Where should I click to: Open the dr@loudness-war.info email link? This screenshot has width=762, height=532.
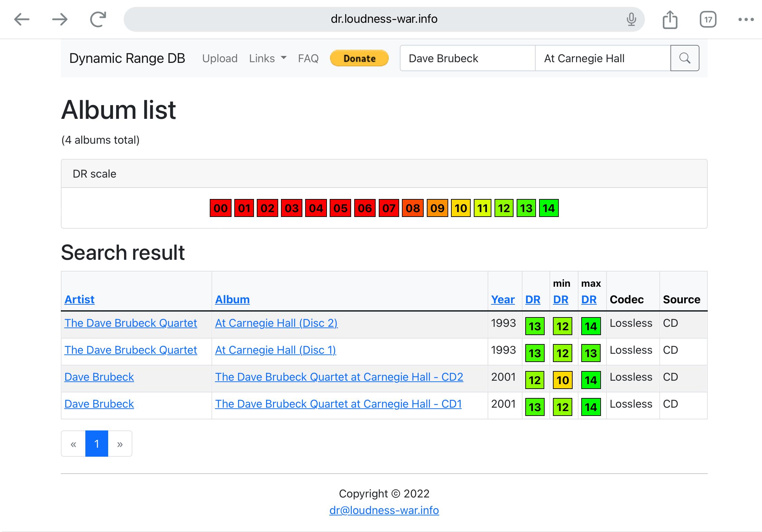(384, 510)
